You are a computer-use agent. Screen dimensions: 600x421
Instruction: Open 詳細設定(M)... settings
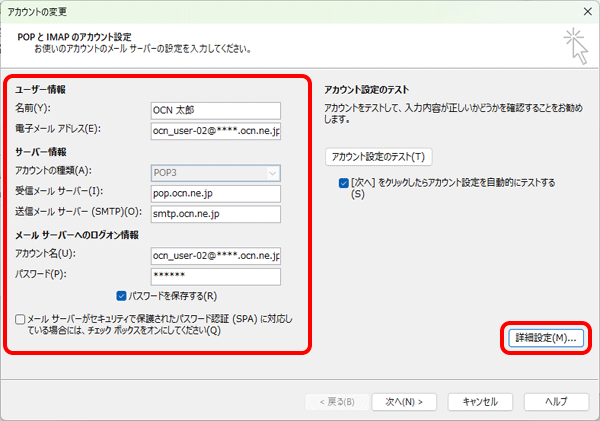tap(543, 338)
